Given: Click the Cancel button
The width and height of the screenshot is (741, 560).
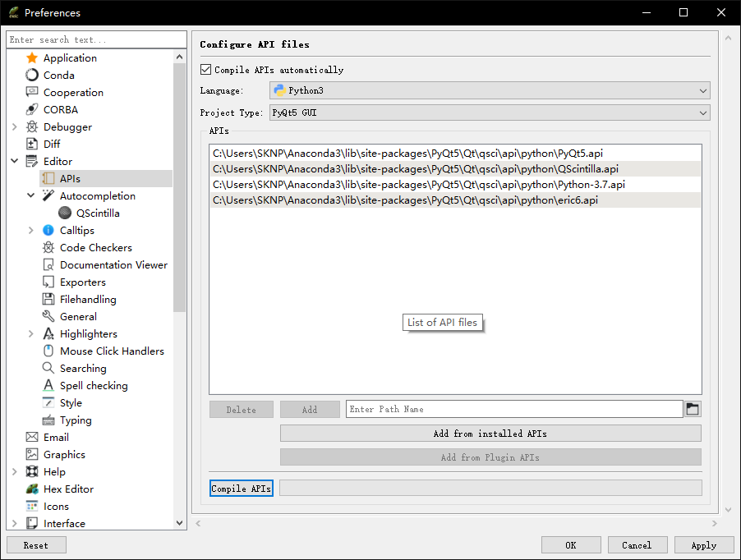Looking at the screenshot, I should coord(637,545).
